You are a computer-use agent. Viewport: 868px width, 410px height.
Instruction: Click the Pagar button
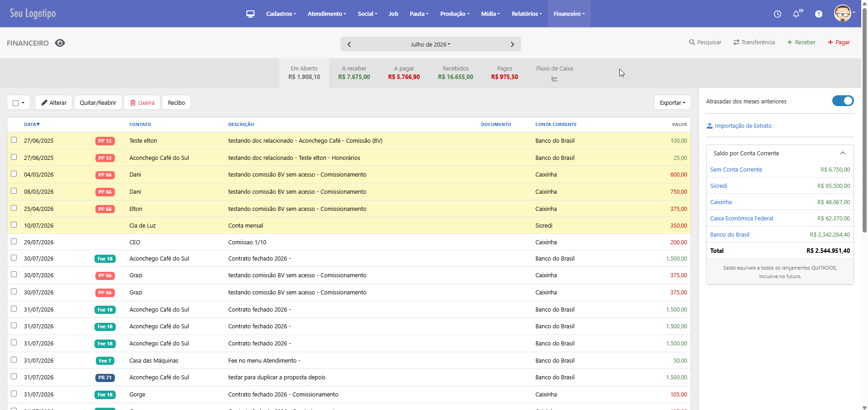(x=839, y=42)
